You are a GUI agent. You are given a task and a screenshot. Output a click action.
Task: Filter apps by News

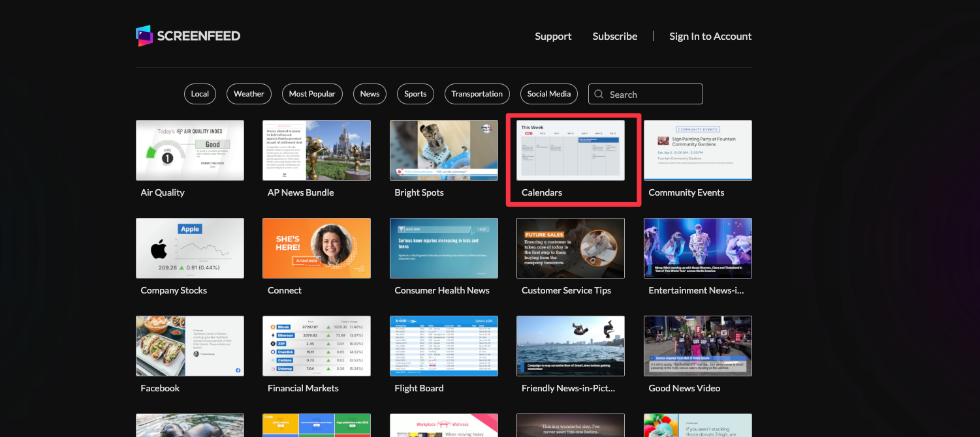(x=370, y=94)
